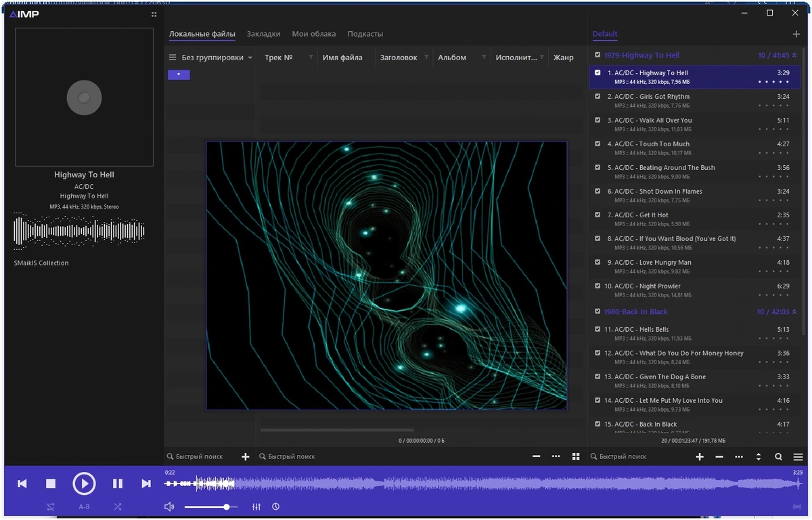Open the scheduler timer clock icon
Viewport: 812px width, 520px height.
(276, 506)
